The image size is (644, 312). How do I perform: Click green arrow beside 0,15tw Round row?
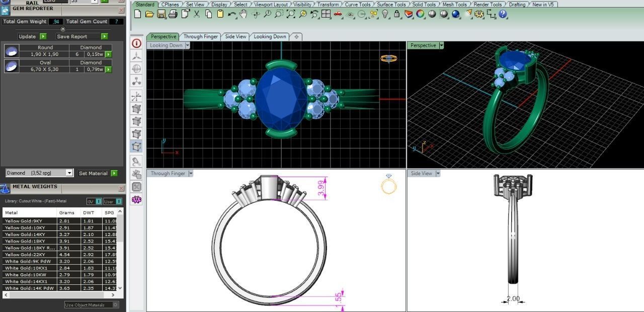click(108, 54)
